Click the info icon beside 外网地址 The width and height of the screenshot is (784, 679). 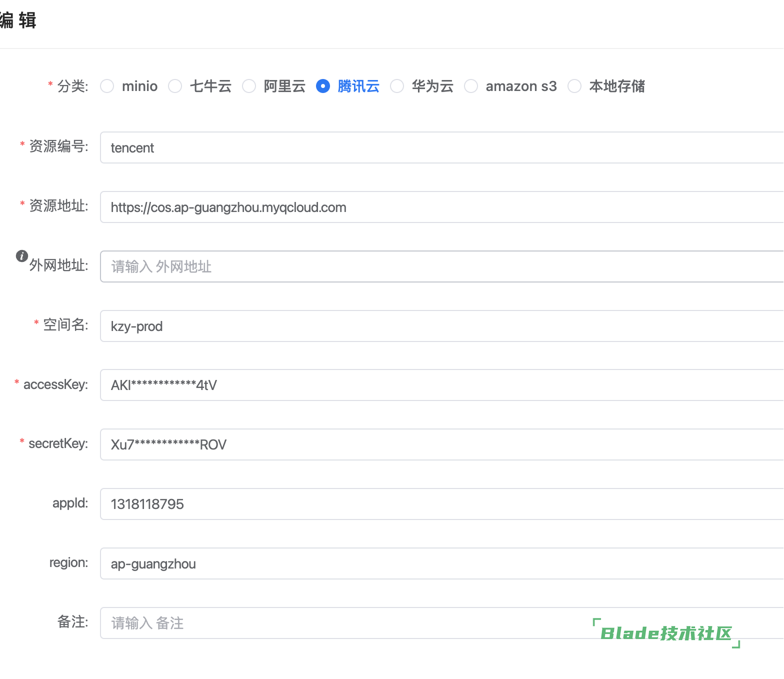click(x=22, y=256)
